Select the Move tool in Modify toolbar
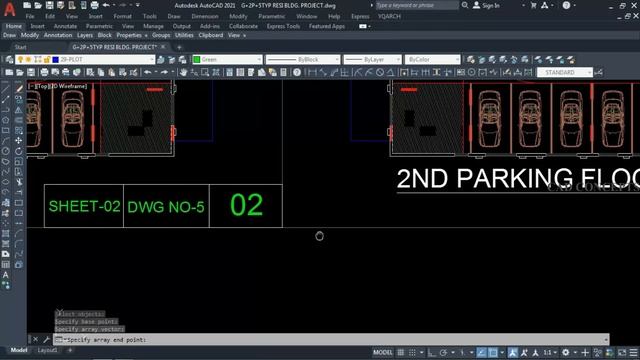This screenshot has width=640, height=360. 19,141
